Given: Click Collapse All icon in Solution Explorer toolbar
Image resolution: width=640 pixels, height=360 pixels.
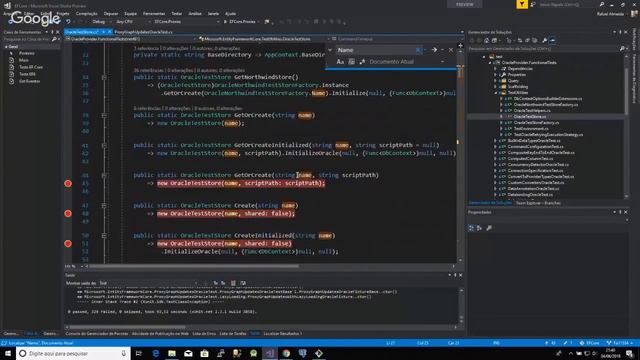Looking at the screenshot, I should pos(527,40).
